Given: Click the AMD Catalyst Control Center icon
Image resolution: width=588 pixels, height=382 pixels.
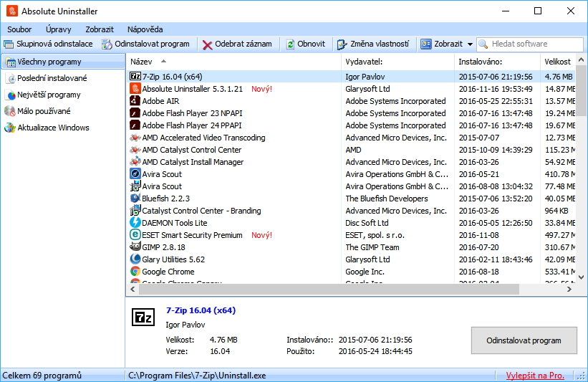Looking at the screenshot, I should click(135, 150).
